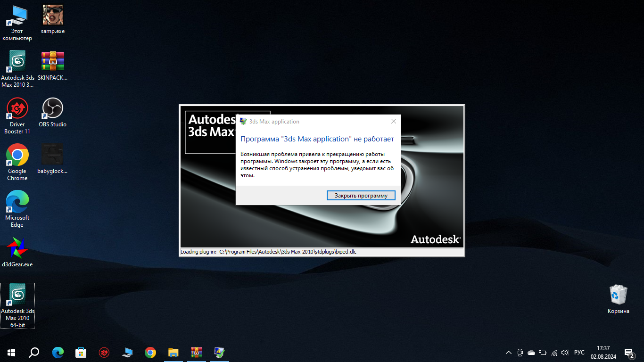Screen dimensions: 644x362
Task: Expand the hidden system tray icons
Action: [x=508, y=353]
